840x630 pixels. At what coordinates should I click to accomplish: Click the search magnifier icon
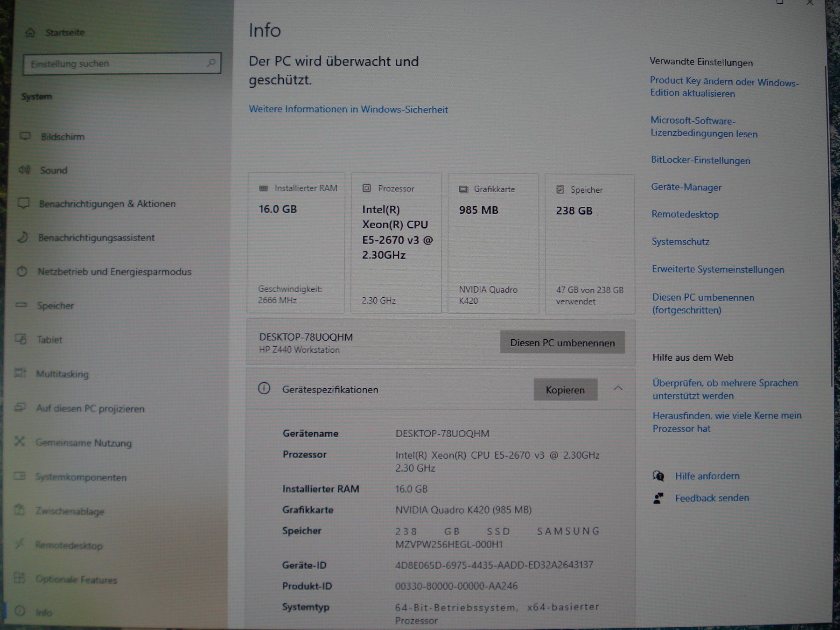[211, 63]
